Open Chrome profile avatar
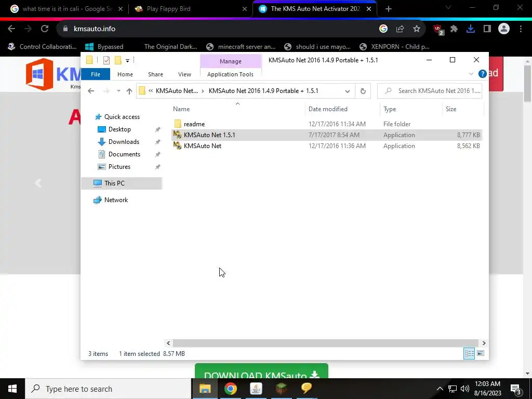 (504, 29)
